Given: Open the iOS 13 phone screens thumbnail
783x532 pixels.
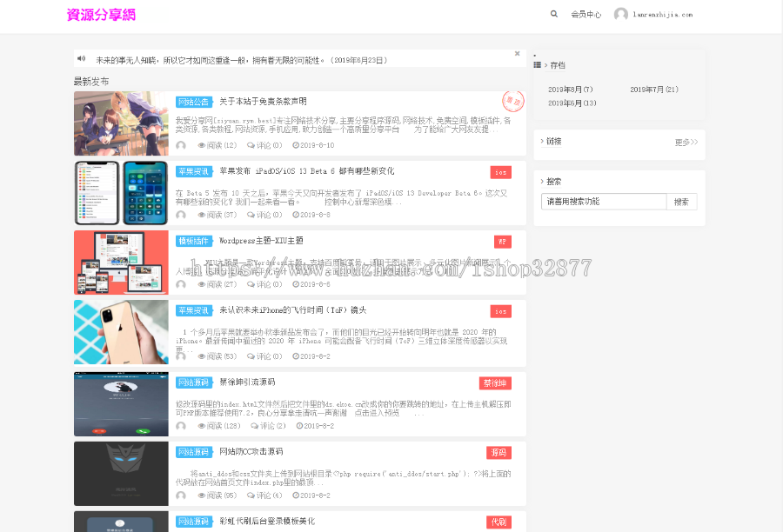Looking at the screenshot, I should point(121,193).
